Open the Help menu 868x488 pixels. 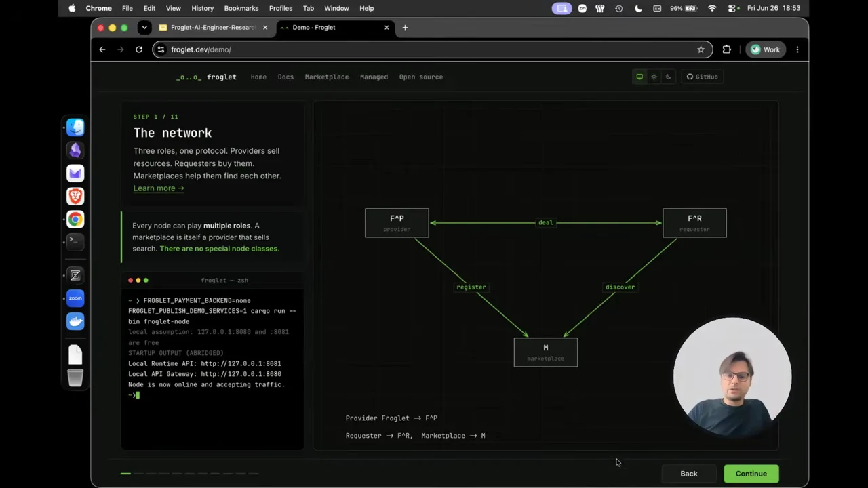366,8
